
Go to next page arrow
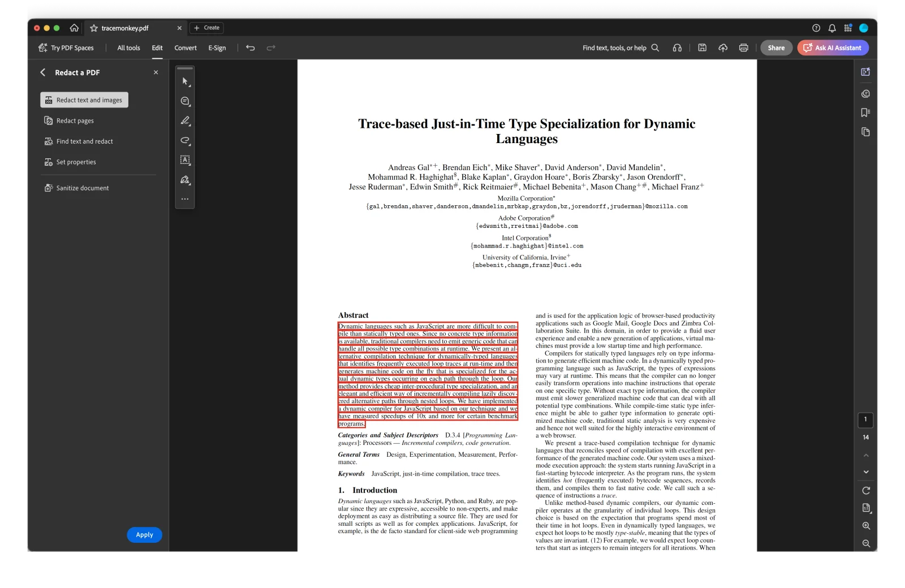pos(866,472)
